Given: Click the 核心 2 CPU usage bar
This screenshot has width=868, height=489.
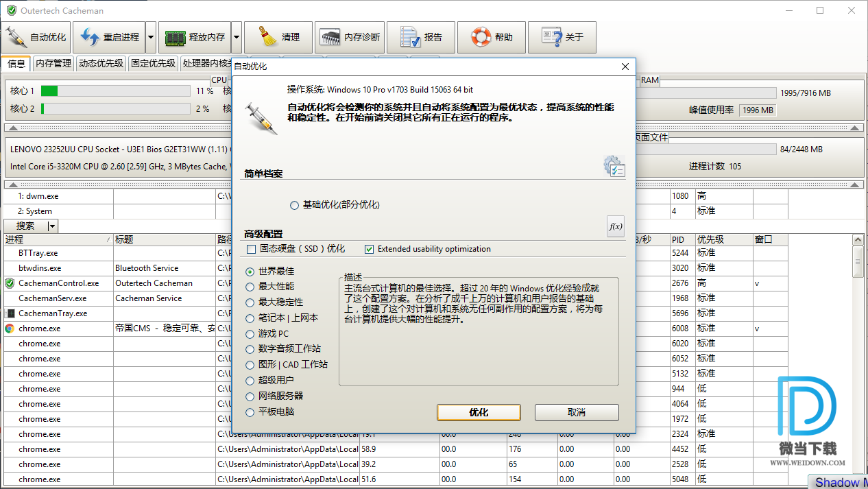Looking at the screenshot, I should pyautogui.click(x=115, y=109).
